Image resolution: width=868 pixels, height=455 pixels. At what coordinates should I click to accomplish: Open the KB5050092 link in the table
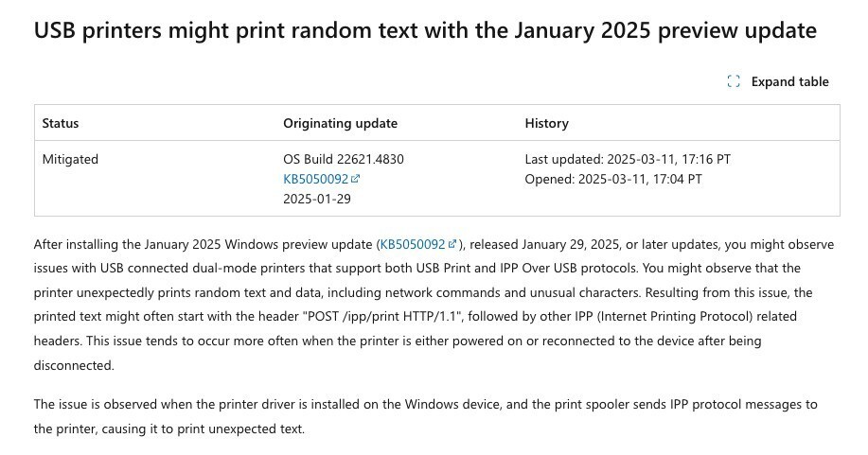[315, 179]
